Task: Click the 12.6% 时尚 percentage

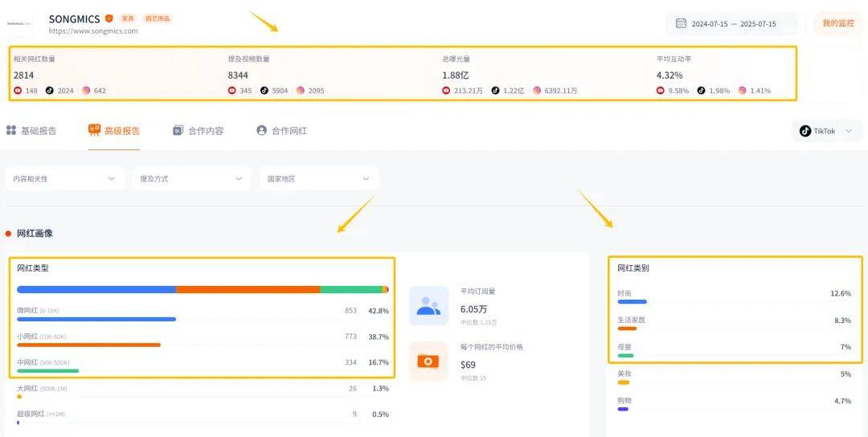Action: tap(841, 293)
